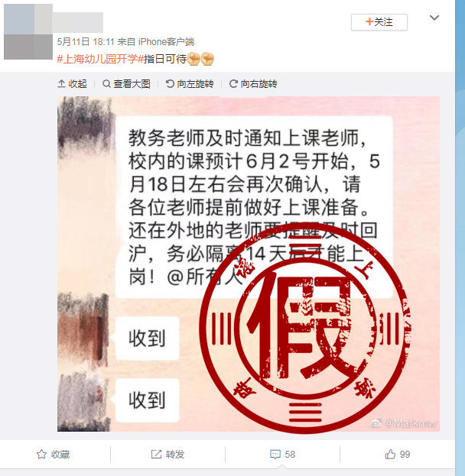Click the iPhone客户端 source link
The width and height of the screenshot is (465, 476).
pos(166,41)
